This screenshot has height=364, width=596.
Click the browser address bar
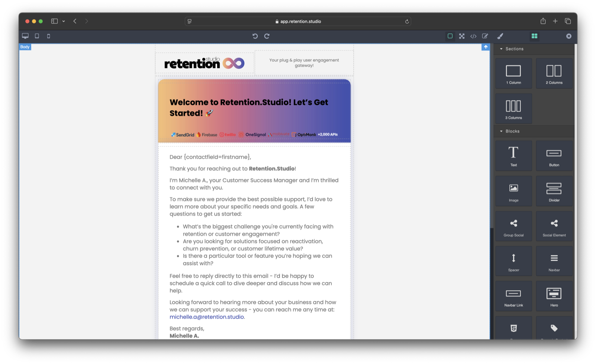click(298, 21)
